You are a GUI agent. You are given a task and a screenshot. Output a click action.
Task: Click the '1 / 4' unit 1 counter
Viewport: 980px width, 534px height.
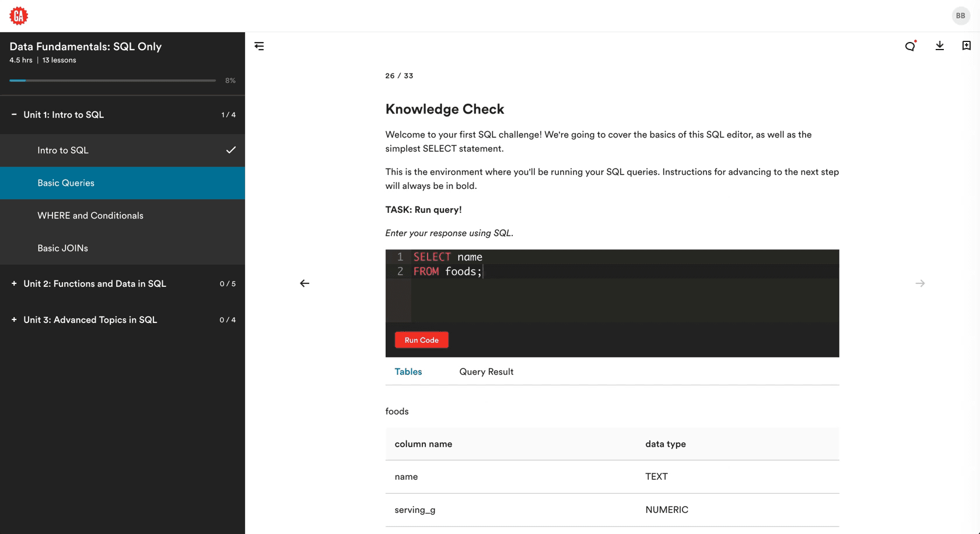coord(229,115)
